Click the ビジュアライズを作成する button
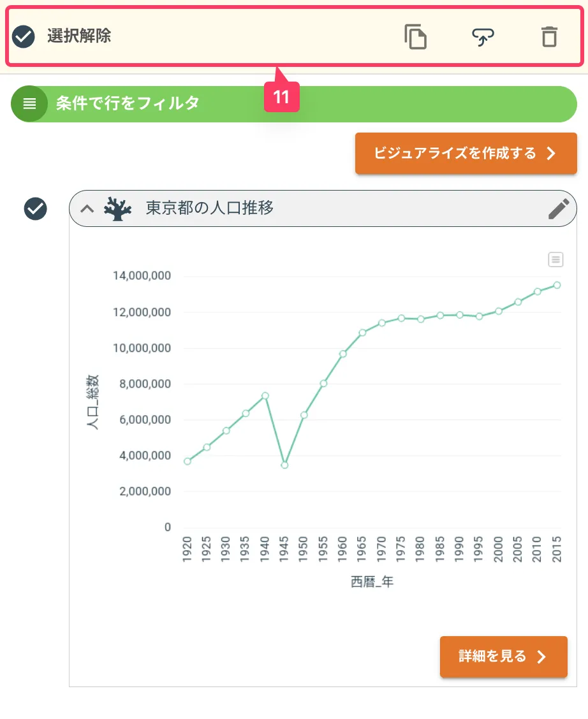 click(466, 153)
